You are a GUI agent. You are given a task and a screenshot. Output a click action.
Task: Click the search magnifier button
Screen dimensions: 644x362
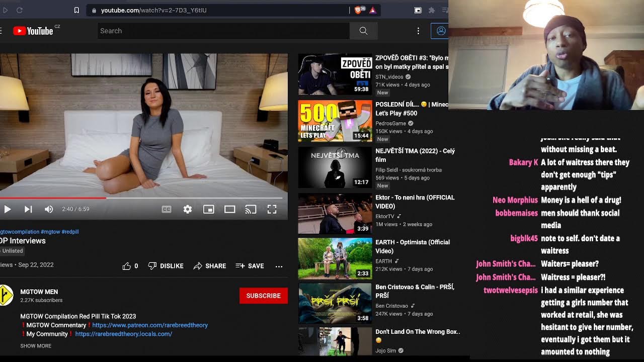[x=363, y=31]
